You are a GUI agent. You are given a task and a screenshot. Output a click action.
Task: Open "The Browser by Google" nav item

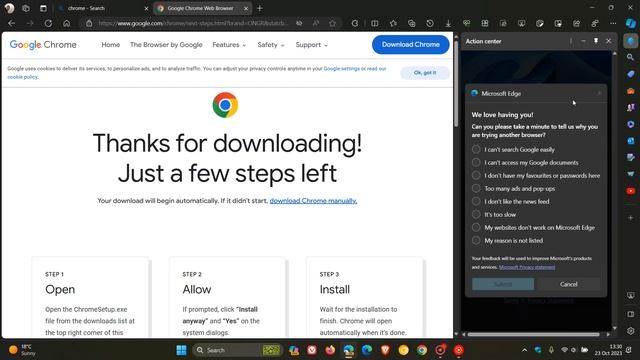[166, 44]
